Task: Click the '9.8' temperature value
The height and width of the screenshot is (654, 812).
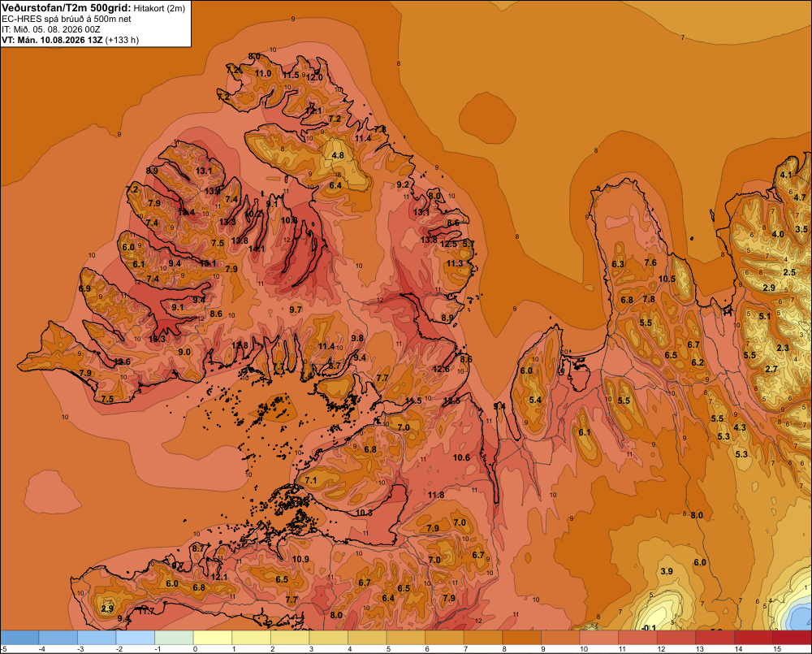Action: (357, 338)
